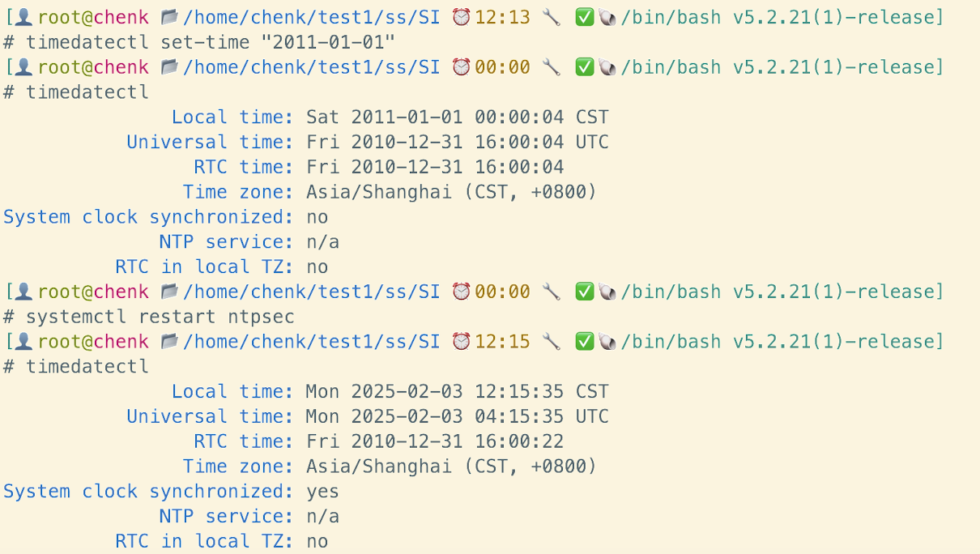Click the "yes" System clock synchronized value
Screen dimensions: 980x554
coord(322,492)
